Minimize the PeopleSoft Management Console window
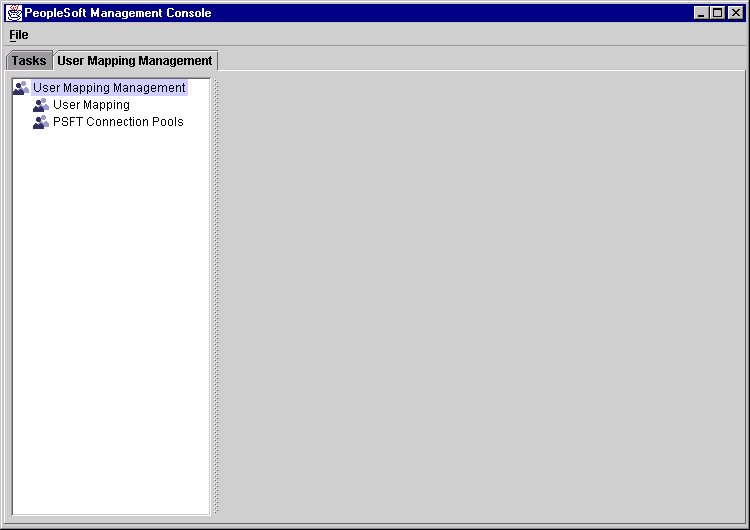This screenshot has height=530, width=750. click(x=701, y=13)
